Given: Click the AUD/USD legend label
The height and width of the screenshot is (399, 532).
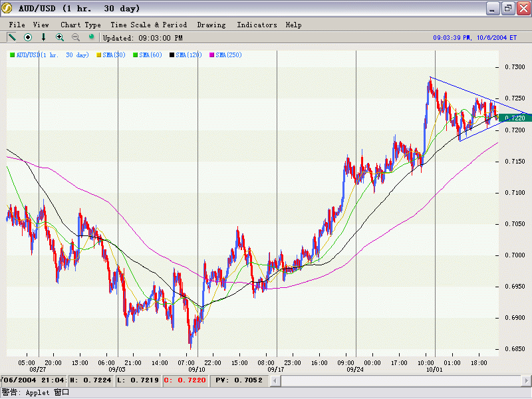Looking at the screenshot, I should pyautogui.click(x=53, y=55).
